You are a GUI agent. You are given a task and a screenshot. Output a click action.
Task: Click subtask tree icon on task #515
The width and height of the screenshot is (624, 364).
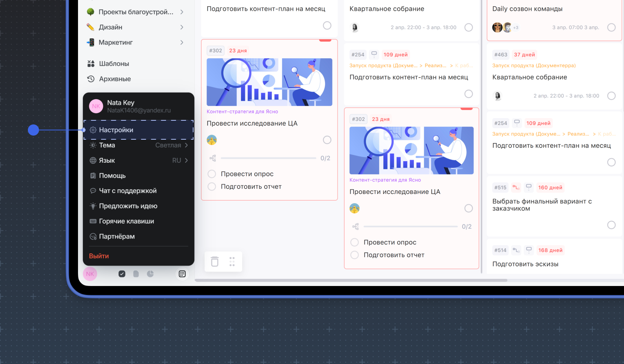click(516, 187)
